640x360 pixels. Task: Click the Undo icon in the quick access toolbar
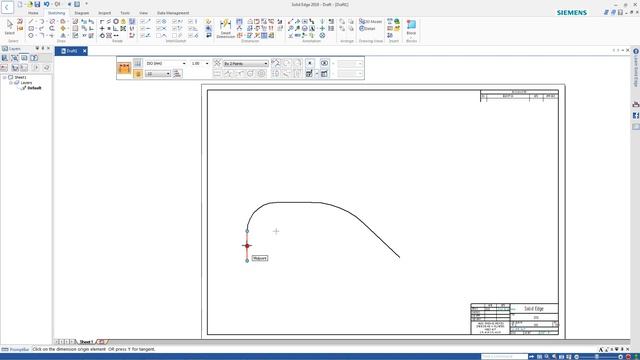[x=46, y=4]
